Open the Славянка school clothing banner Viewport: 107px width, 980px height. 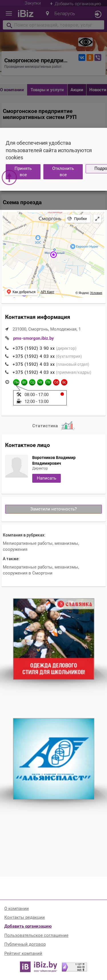(54, 639)
